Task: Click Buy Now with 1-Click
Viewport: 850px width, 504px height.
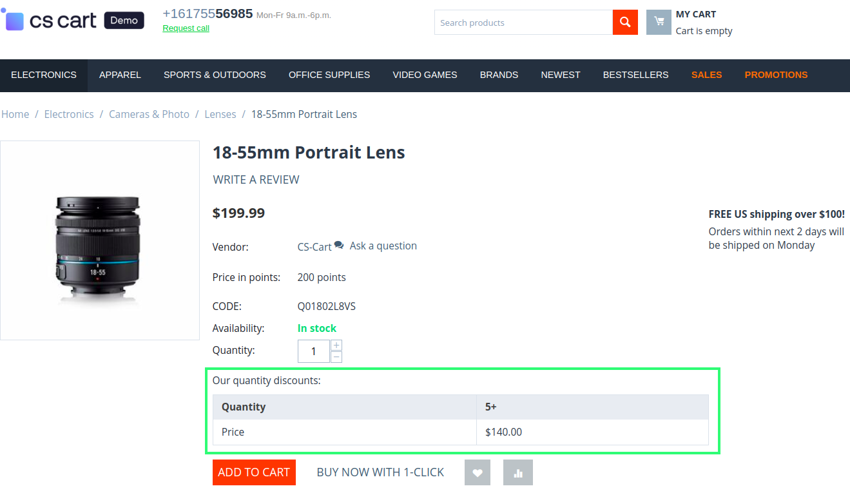Action: click(380, 472)
